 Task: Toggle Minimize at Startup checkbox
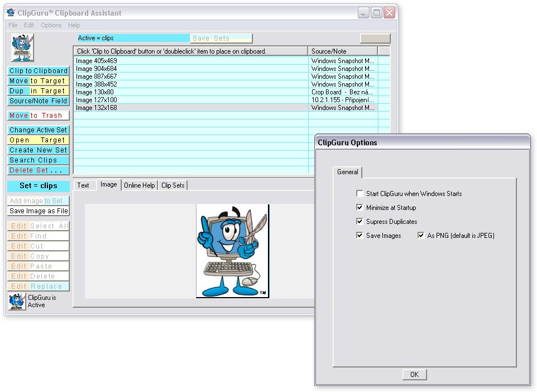pyautogui.click(x=359, y=207)
